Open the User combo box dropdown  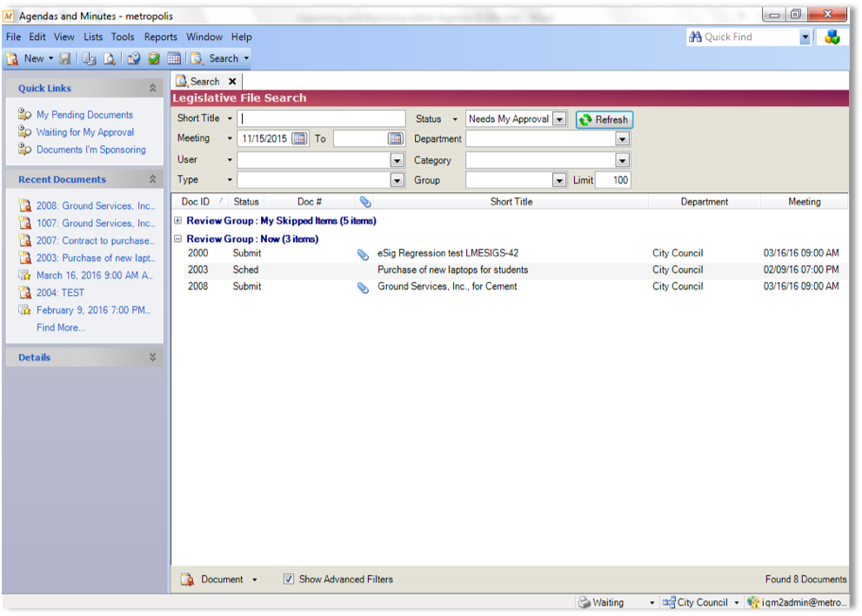[x=397, y=161]
